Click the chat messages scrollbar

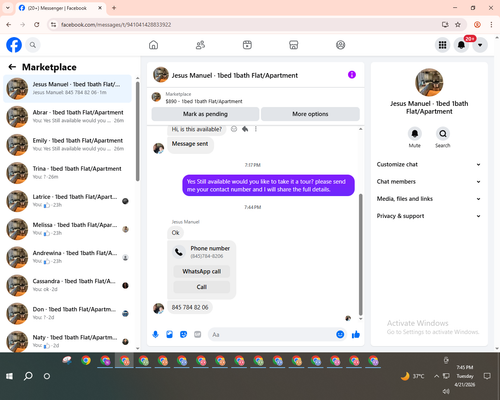pyautogui.click(x=360, y=255)
